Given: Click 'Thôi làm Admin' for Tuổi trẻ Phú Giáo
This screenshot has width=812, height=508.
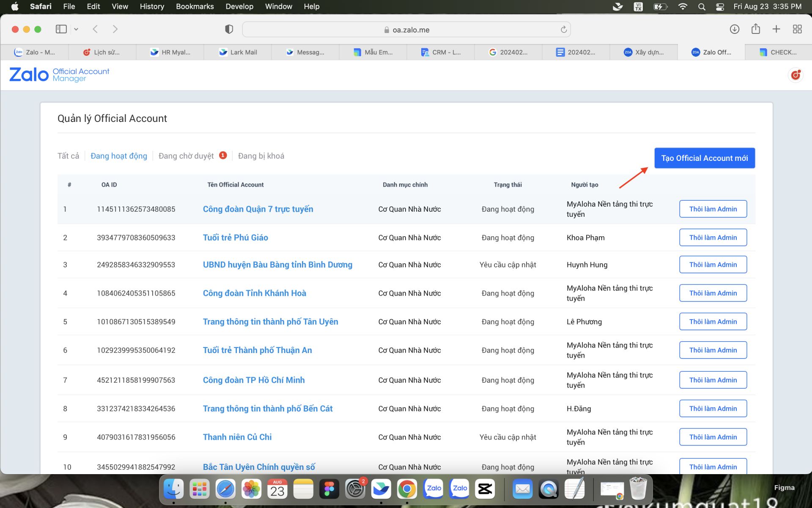Looking at the screenshot, I should click(x=713, y=237).
